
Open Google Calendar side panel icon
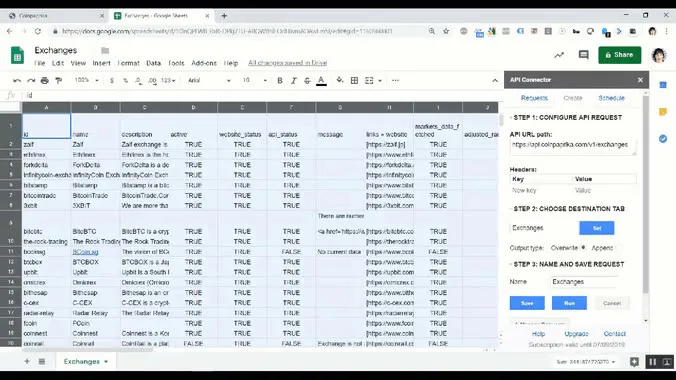(663, 85)
